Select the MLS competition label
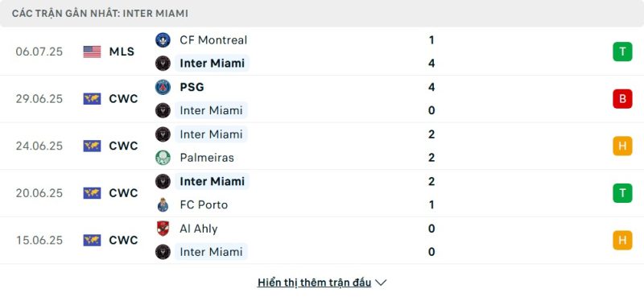 (122, 52)
